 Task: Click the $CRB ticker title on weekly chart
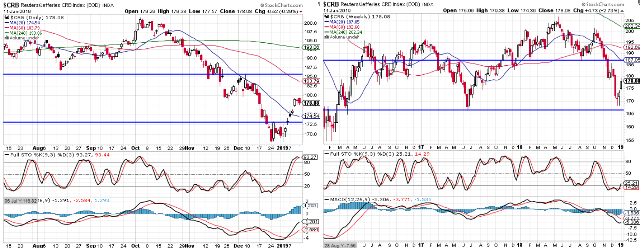pos(331,3)
